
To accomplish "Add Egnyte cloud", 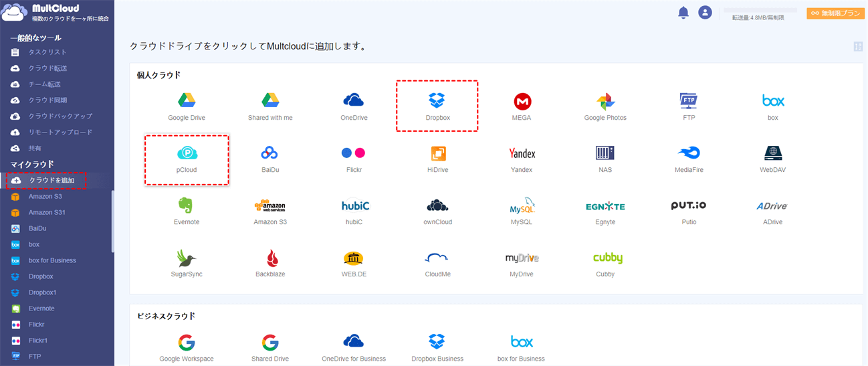I will coord(605,211).
